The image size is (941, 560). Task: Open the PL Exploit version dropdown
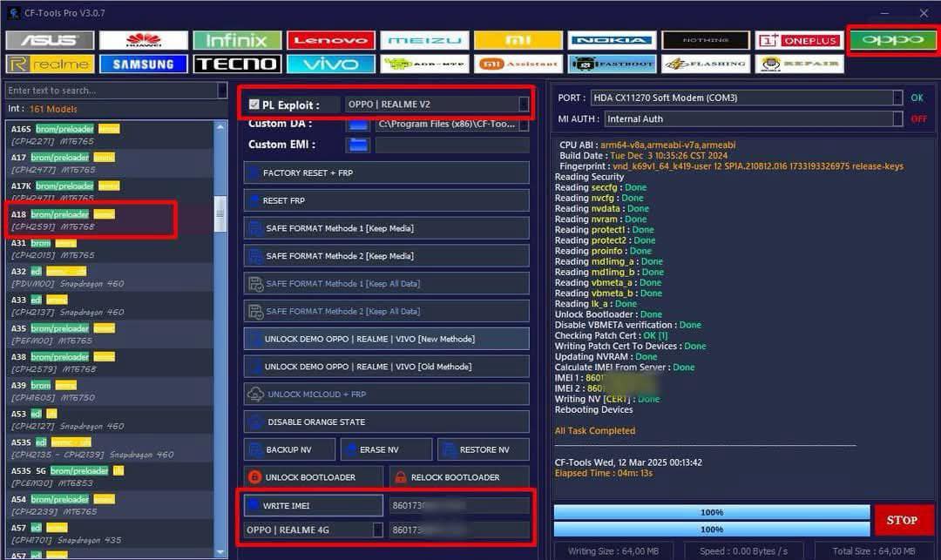[x=524, y=105]
